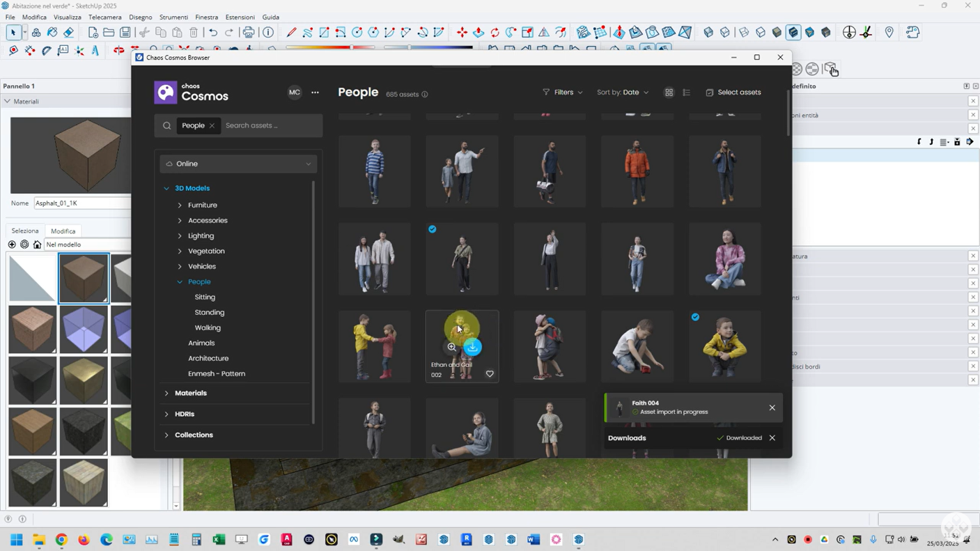Click the Undo arrow in SketchUp toolbar

point(213,33)
